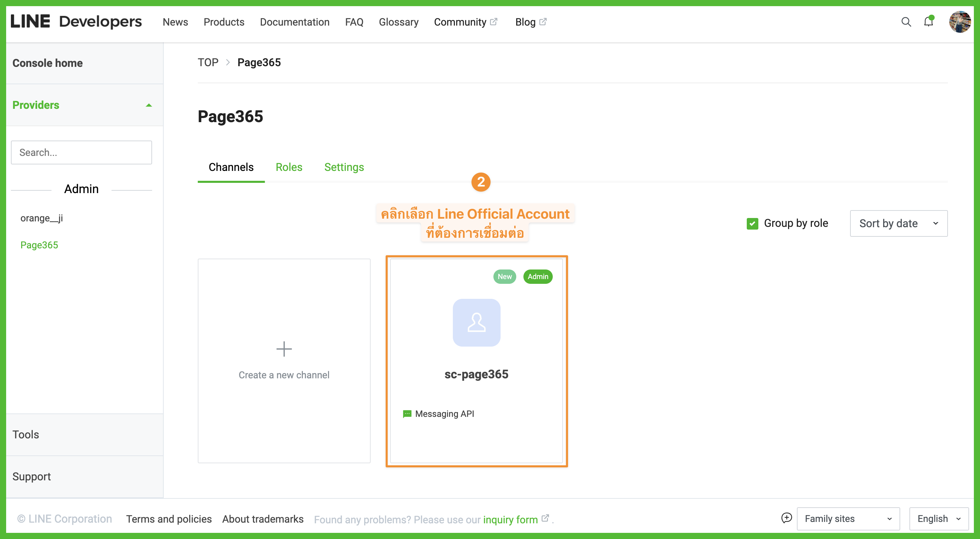Open the user profile avatar
The height and width of the screenshot is (539, 980).
click(x=960, y=22)
